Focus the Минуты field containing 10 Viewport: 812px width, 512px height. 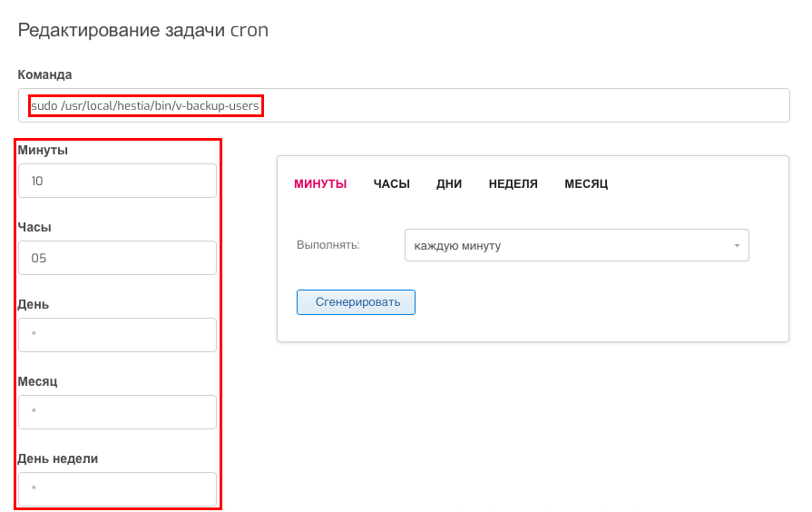coord(117,181)
